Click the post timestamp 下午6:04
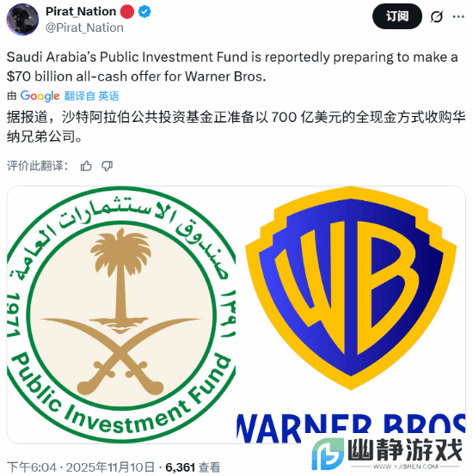 pos(32,467)
